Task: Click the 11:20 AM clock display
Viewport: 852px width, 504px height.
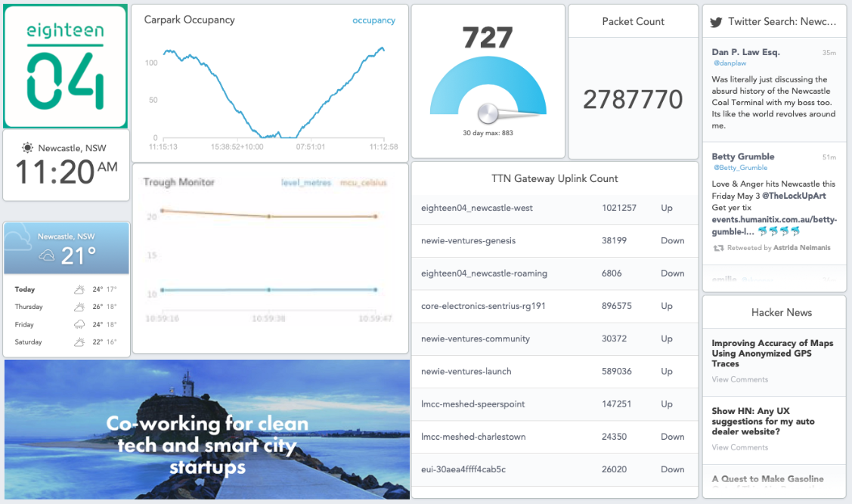Action: 67,172
